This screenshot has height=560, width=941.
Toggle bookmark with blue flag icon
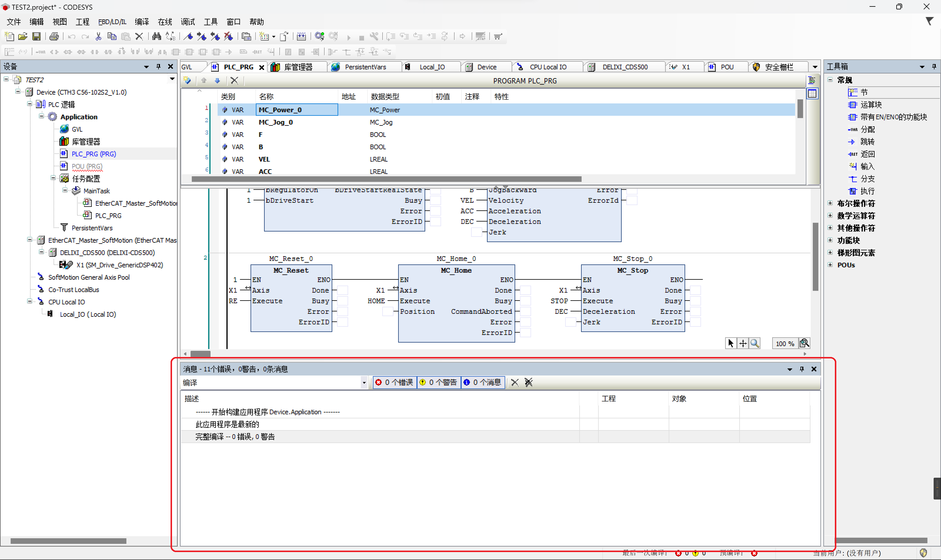pos(188,37)
